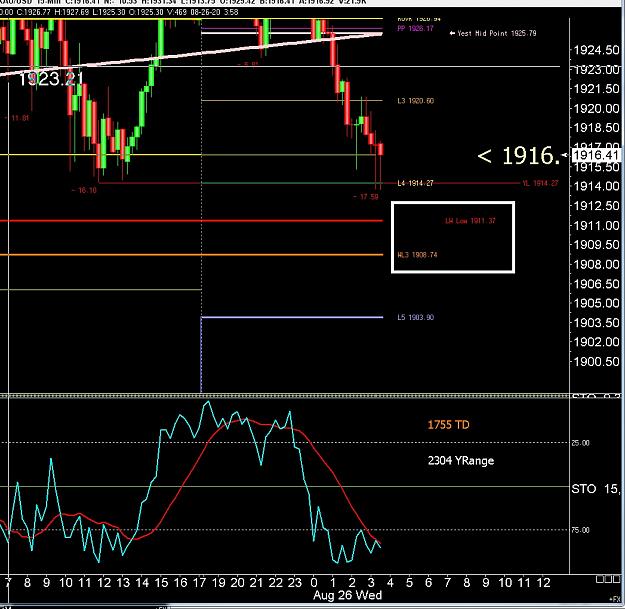Click the '2304 YRange' text
The width and height of the screenshot is (625, 609).
pyautogui.click(x=461, y=461)
